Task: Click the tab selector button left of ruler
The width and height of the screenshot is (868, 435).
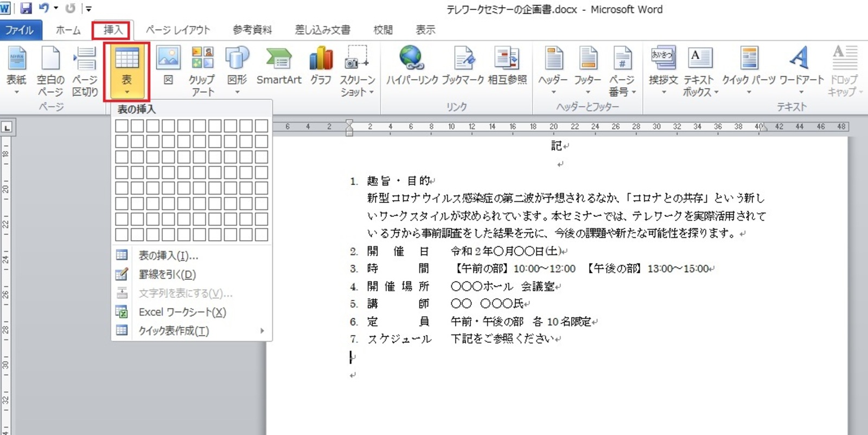Action: coord(7,128)
